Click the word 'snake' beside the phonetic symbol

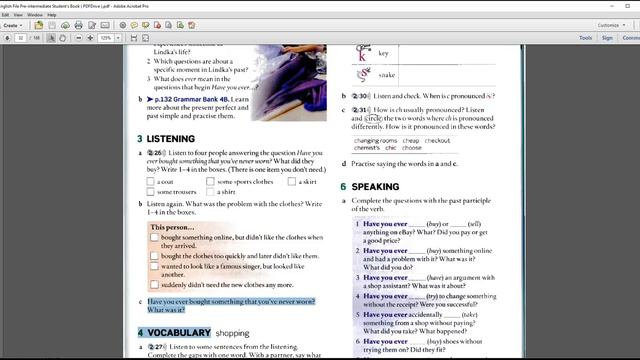point(387,75)
